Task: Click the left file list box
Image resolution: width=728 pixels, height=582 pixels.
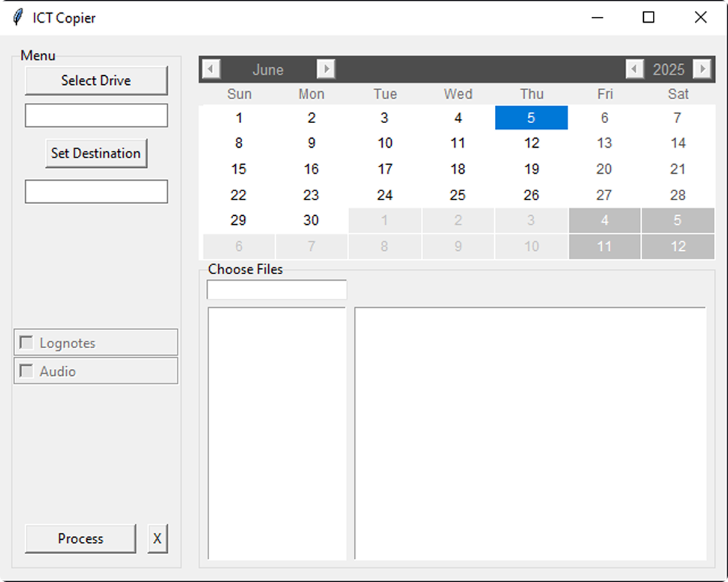Action: click(277, 433)
